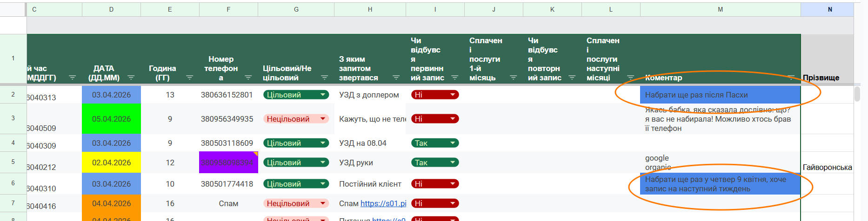Select cell УЗД з доплером
This screenshot has width=868, height=221.
[370, 95]
